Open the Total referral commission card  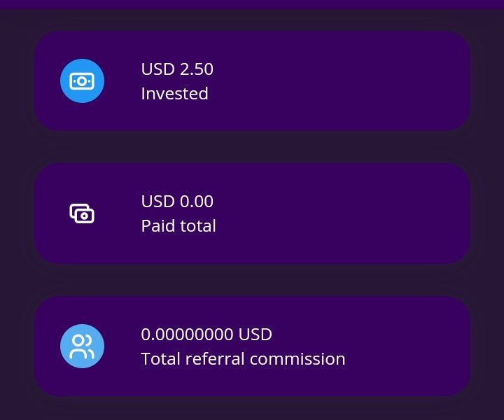252,346
